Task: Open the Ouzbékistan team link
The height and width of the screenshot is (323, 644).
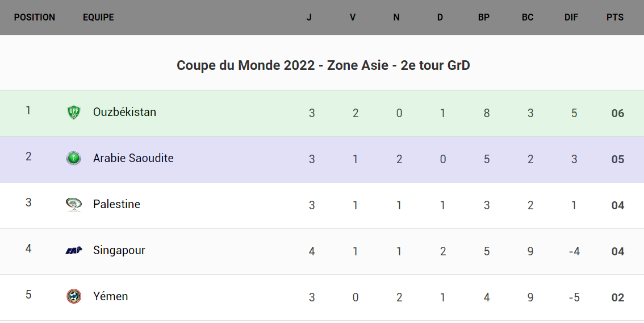Action: (x=124, y=113)
